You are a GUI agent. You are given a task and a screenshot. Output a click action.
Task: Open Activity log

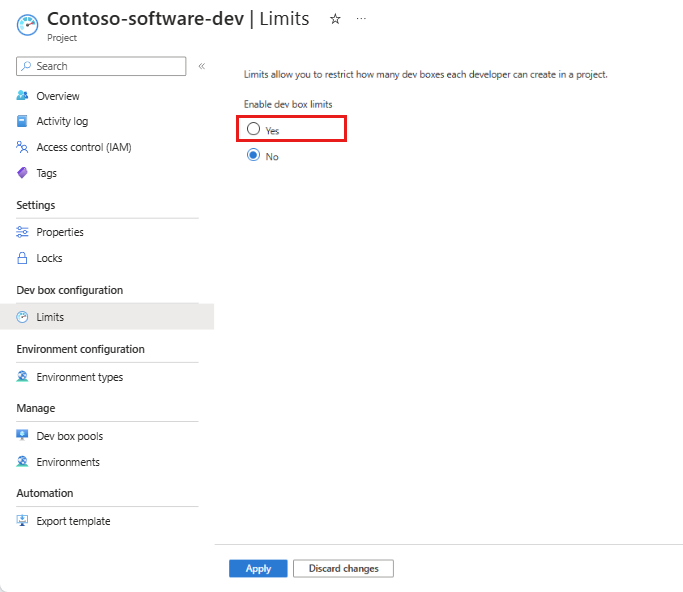pos(62,121)
